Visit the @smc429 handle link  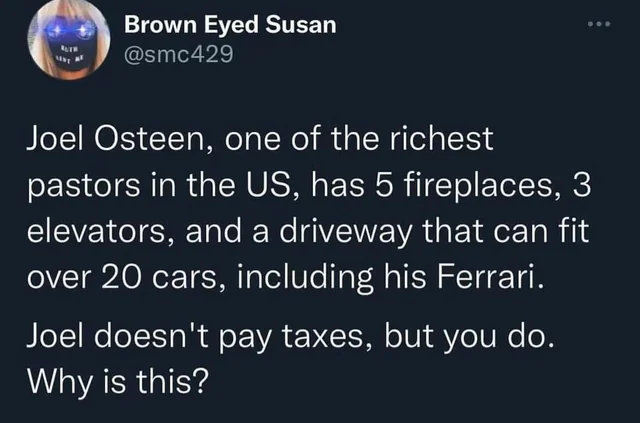178,54
